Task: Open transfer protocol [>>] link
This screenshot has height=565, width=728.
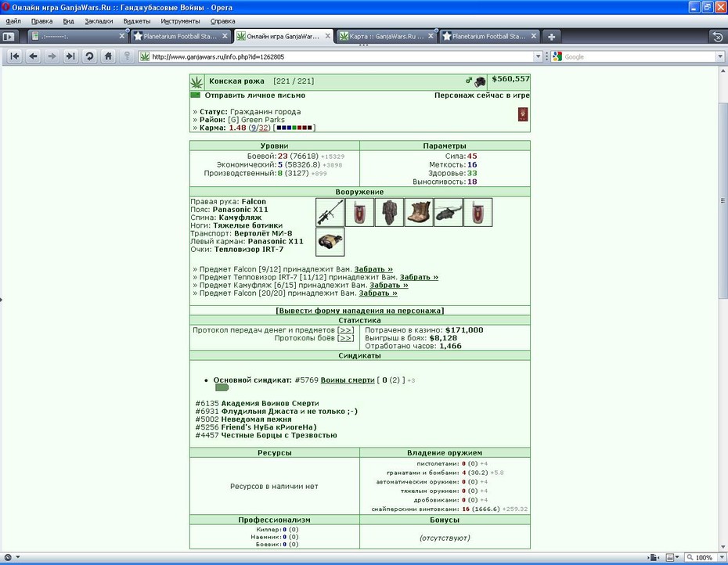Action: click(345, 330)
